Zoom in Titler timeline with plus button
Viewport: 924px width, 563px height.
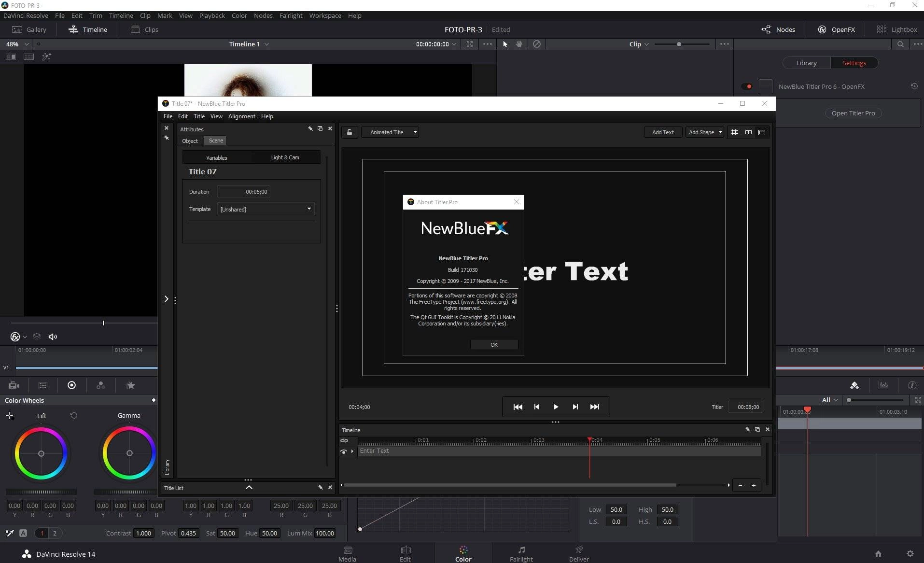pyautogui.click(x=754, y=485)
